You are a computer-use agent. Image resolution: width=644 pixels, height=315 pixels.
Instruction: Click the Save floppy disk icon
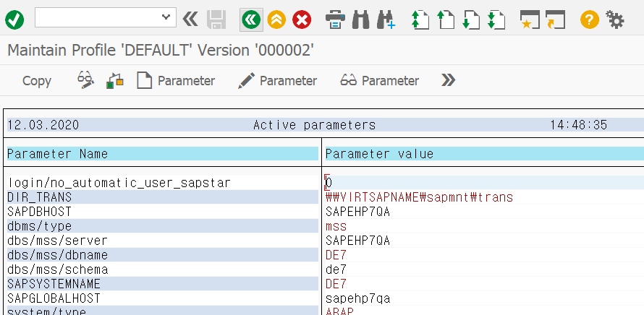pos(216,20)
